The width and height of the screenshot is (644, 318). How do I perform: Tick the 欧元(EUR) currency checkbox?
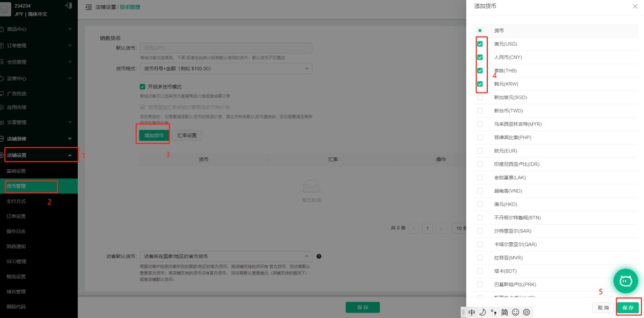[x=480, y=151]
